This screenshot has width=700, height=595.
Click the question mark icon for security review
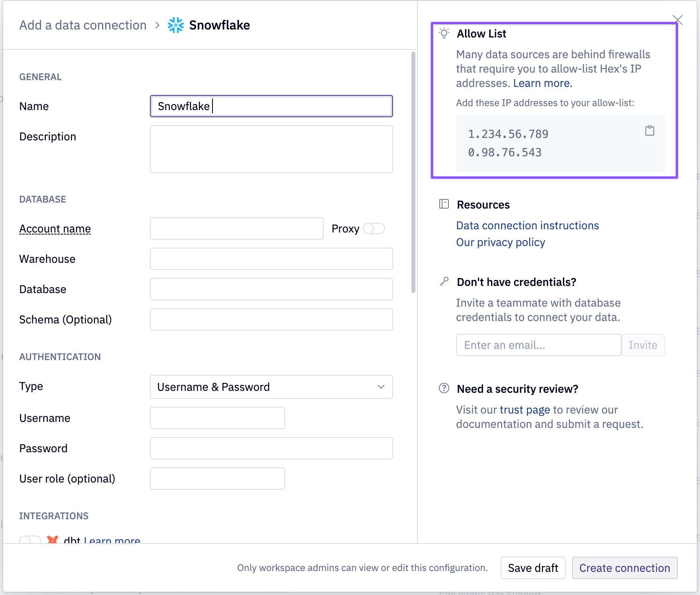443,388
